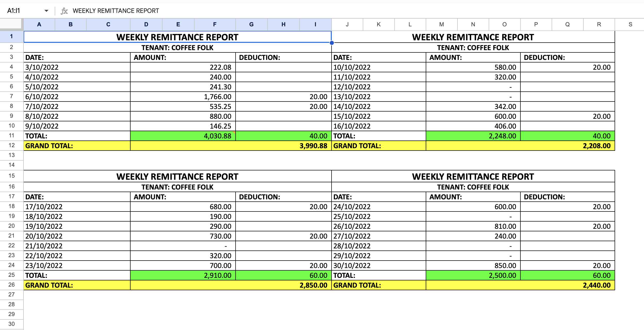644x330 pixels.
Task: Click the blue selection fill handle
Action: click(x=332, y=43)
